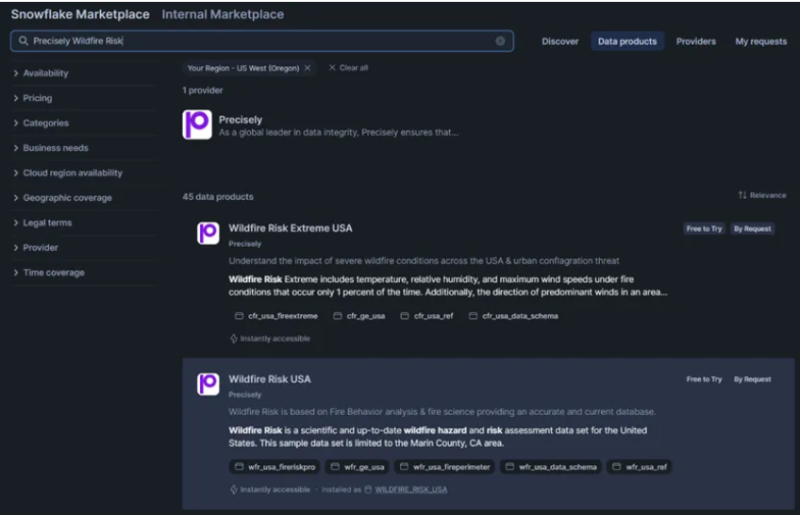The width and height of the screenshot is (800, 515).
Task: Click Precisely under Wildfire Risk Extreme USA
Action: [x=245, y=244]
